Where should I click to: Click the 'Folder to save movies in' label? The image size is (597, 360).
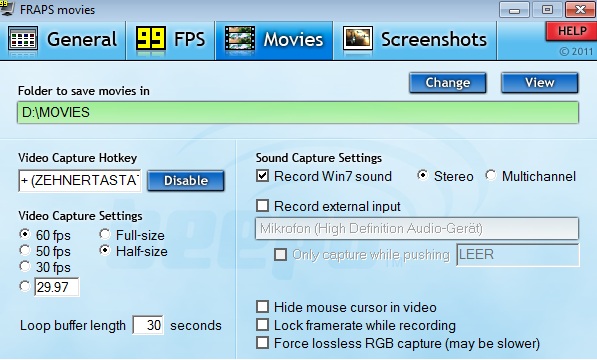(x=84, y=91)
